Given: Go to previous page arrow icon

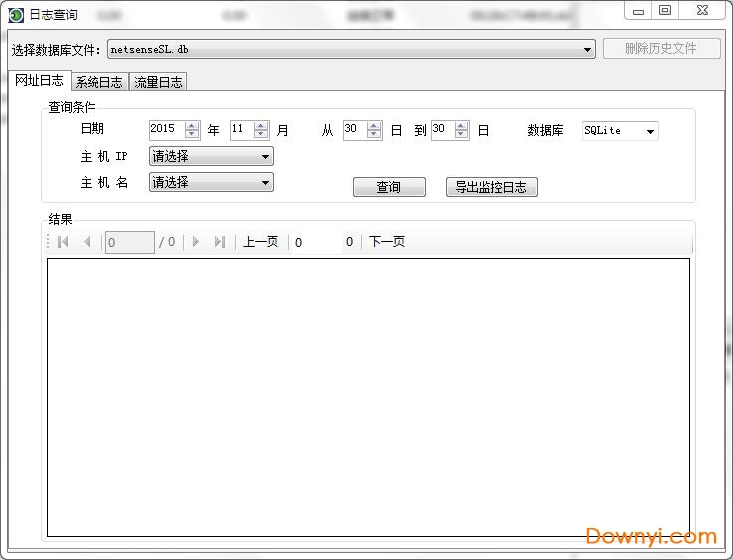Looking at the screenshot, I should (87, 242).
